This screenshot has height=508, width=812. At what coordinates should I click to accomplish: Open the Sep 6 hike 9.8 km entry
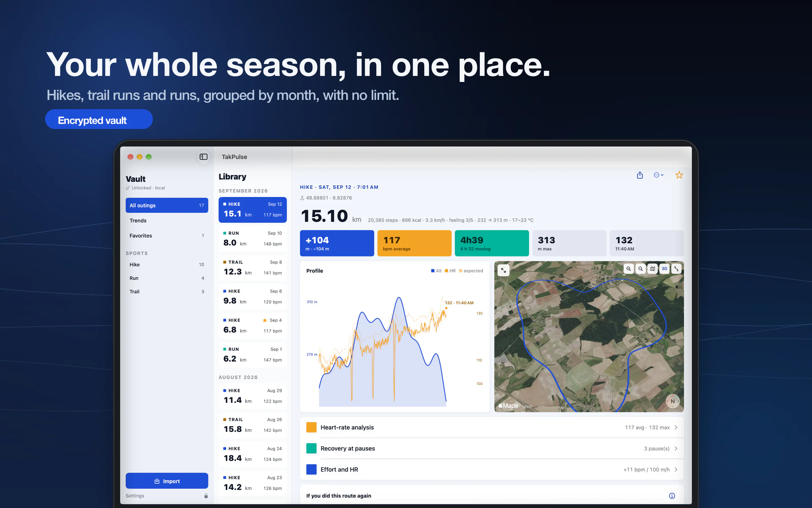point(253,297)
